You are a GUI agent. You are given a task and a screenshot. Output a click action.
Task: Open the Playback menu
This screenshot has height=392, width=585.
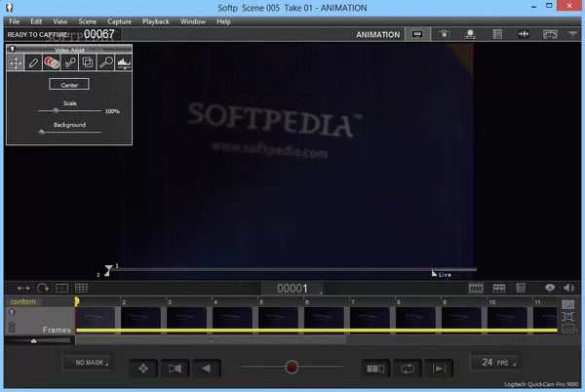(x=156, y=21)
